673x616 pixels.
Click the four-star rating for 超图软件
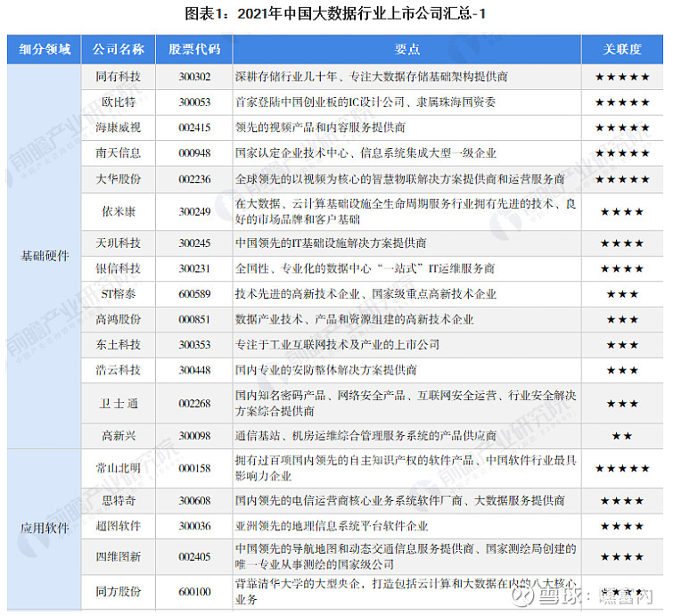click(622, 526)
